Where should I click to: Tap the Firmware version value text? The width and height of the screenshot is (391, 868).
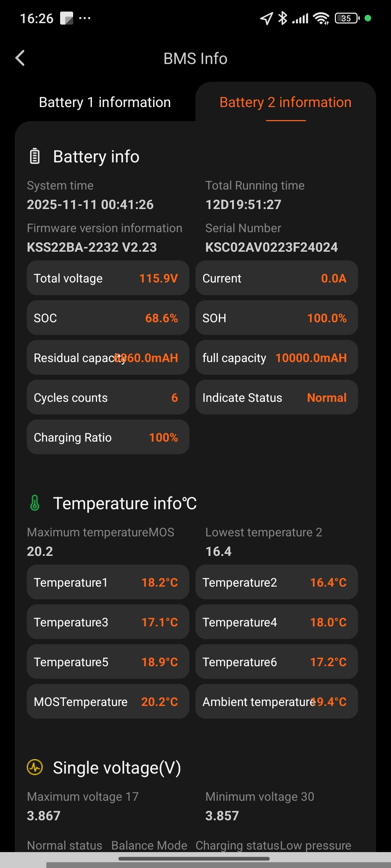(92, 247)
